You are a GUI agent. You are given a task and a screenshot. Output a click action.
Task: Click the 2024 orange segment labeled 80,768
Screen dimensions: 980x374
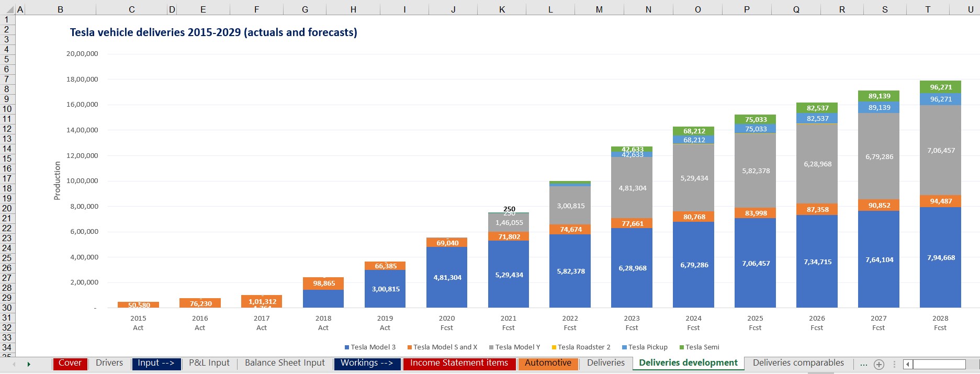[x=693, y=217]
